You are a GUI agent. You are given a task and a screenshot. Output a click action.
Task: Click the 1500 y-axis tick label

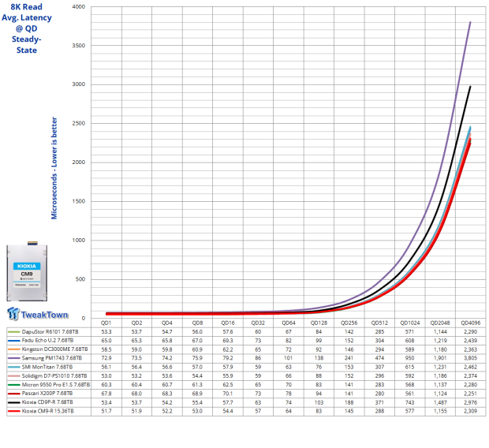pos(79,201)
